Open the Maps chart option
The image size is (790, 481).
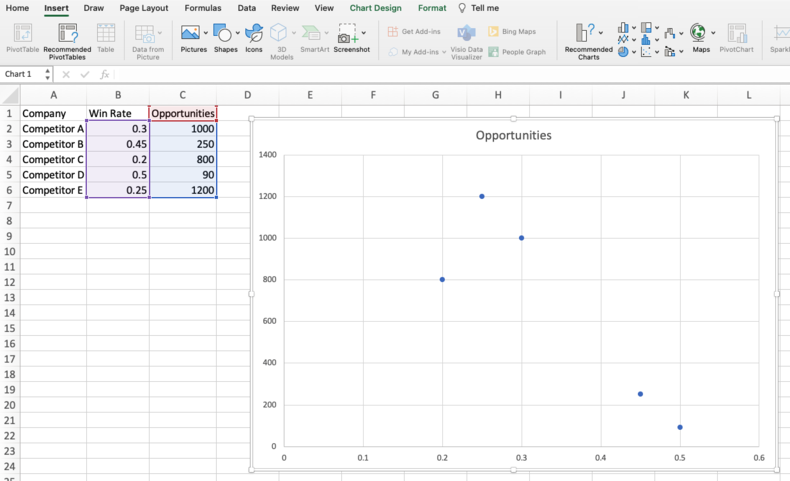point(699,34)
